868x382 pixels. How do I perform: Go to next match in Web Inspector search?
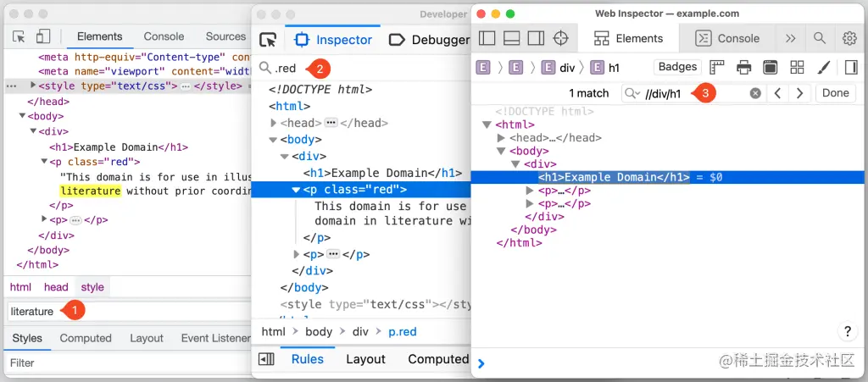(799, 93)
